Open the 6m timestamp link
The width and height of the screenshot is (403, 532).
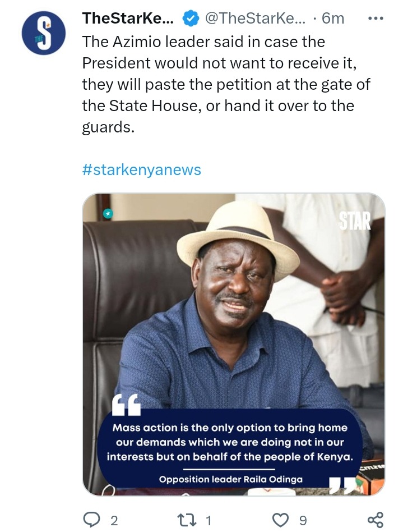pyautogui.click(x=333, y=19)
